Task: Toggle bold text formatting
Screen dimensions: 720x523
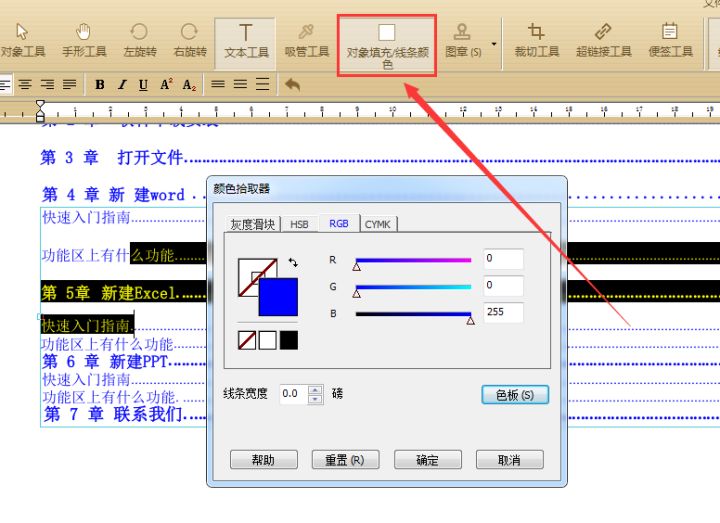Action: 100,85
